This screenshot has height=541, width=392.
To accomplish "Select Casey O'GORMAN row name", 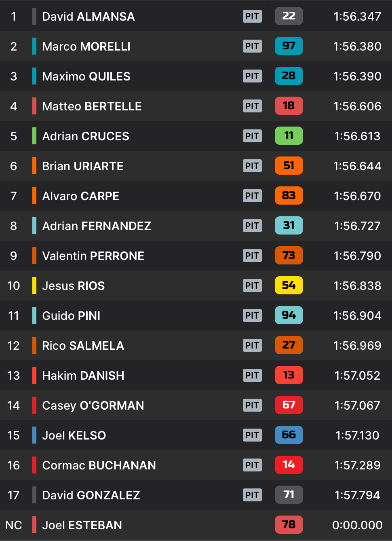I will (93, 406).
